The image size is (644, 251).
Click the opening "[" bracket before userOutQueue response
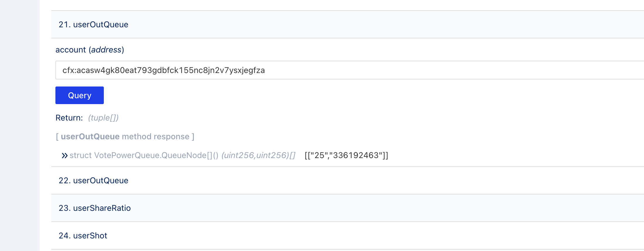(57, 137)
